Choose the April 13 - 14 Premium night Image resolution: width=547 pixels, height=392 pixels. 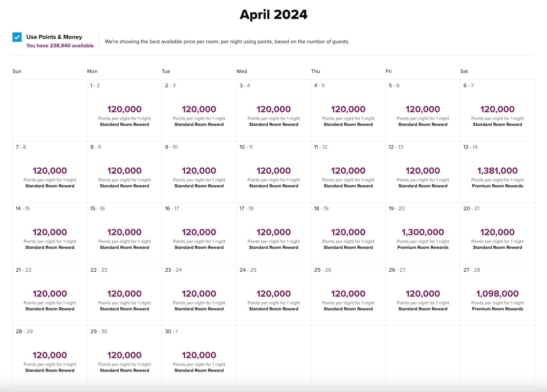pos(497,172)
